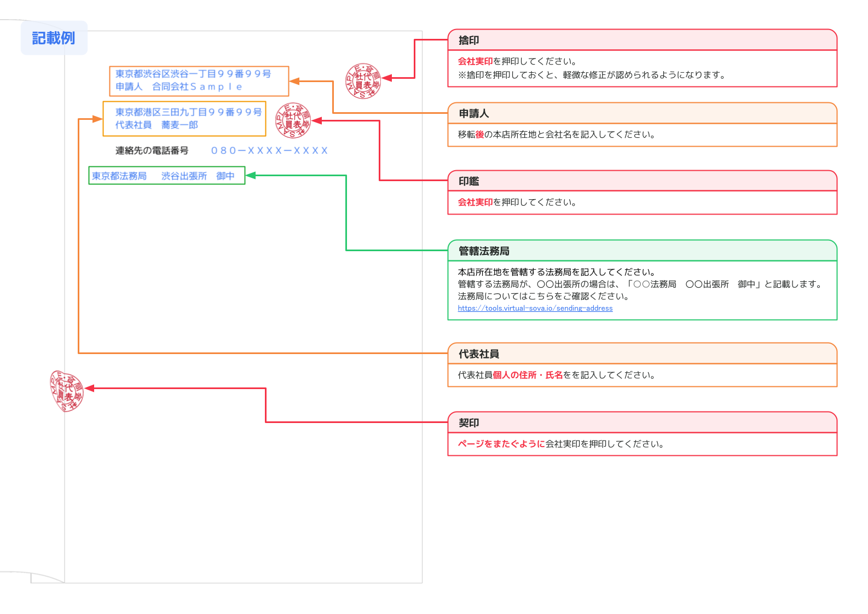The height and width of the screenshot is (614, 868).
Task: Click applicant address line 東京都渋谷区渋谷一丁目99番99号
Action: click(x=193, y=74)
